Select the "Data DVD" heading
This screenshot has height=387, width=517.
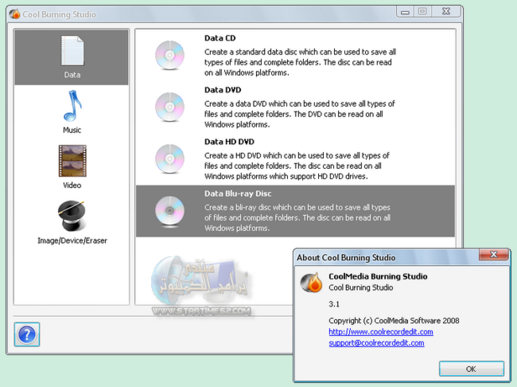click(223, 90)
